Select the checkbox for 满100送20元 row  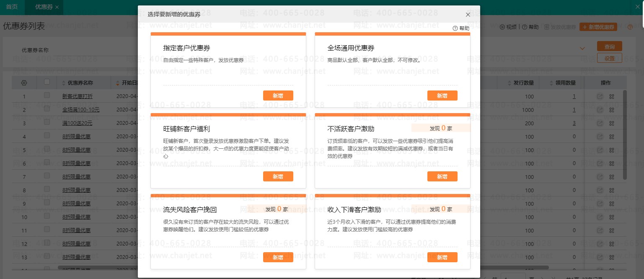(x=47, y=123)
